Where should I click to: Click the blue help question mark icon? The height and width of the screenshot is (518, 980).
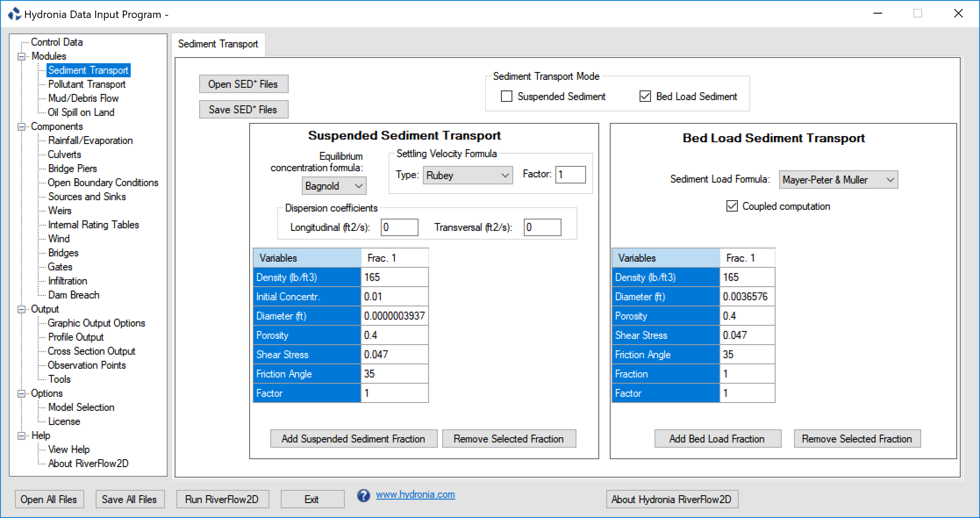point(363,495)
